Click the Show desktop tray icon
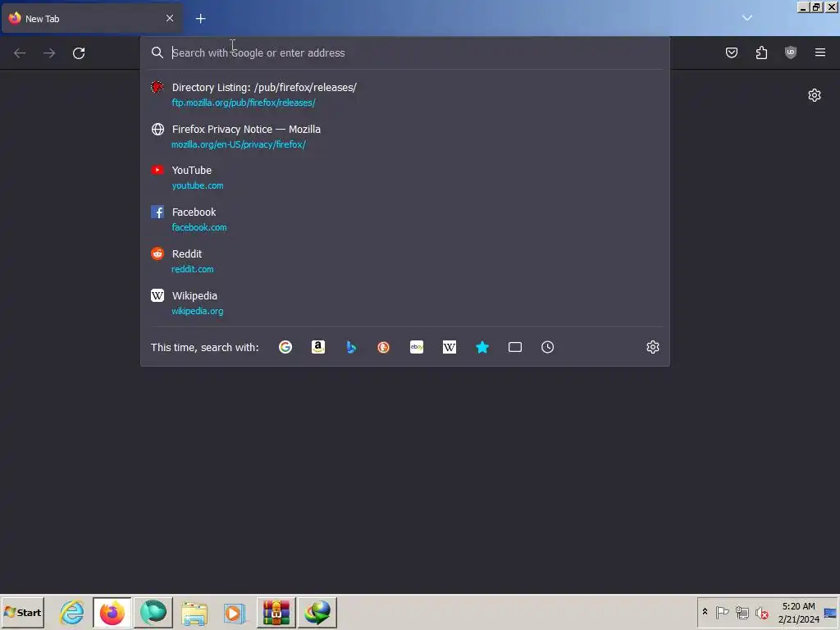 tap(831, 613)
